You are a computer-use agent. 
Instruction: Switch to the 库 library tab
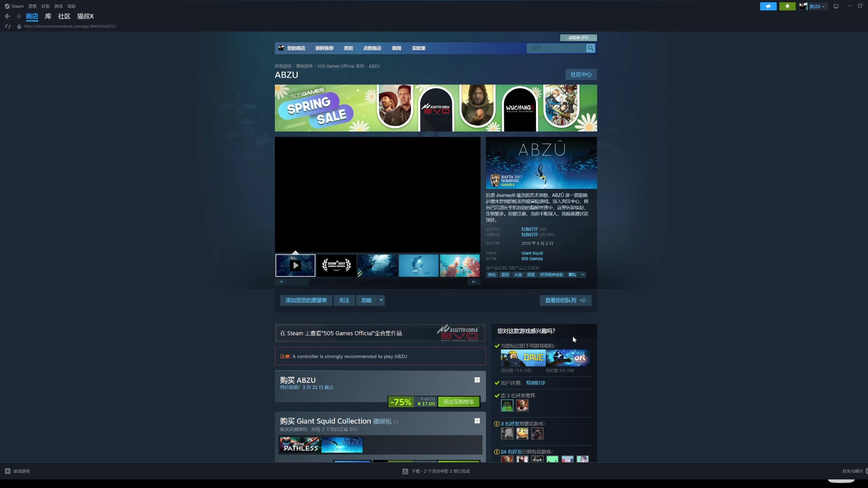pyautogui.click(x=48, y=16)
